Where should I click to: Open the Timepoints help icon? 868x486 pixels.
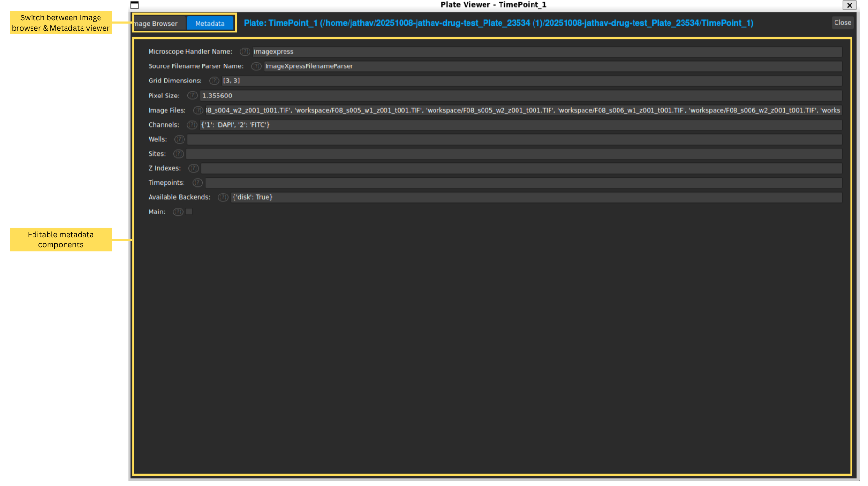point(198,183)
